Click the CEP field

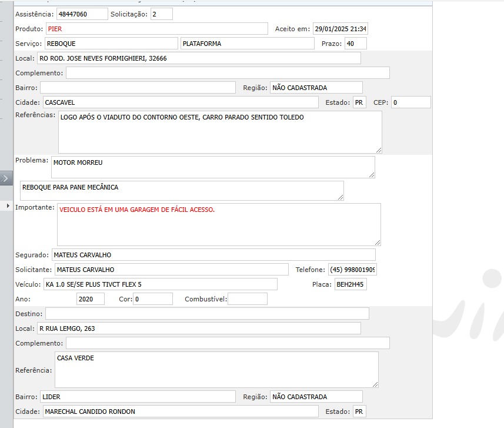pyautogui.click(x=410, y=102)
